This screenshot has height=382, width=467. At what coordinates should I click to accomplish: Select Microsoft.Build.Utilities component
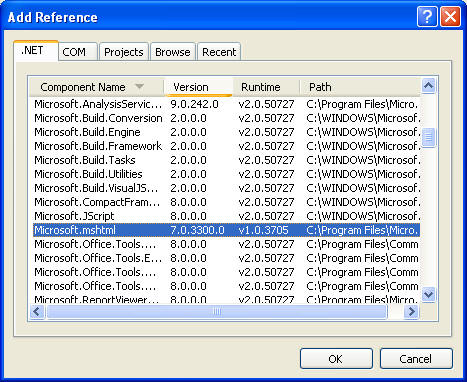coord(226,174)
